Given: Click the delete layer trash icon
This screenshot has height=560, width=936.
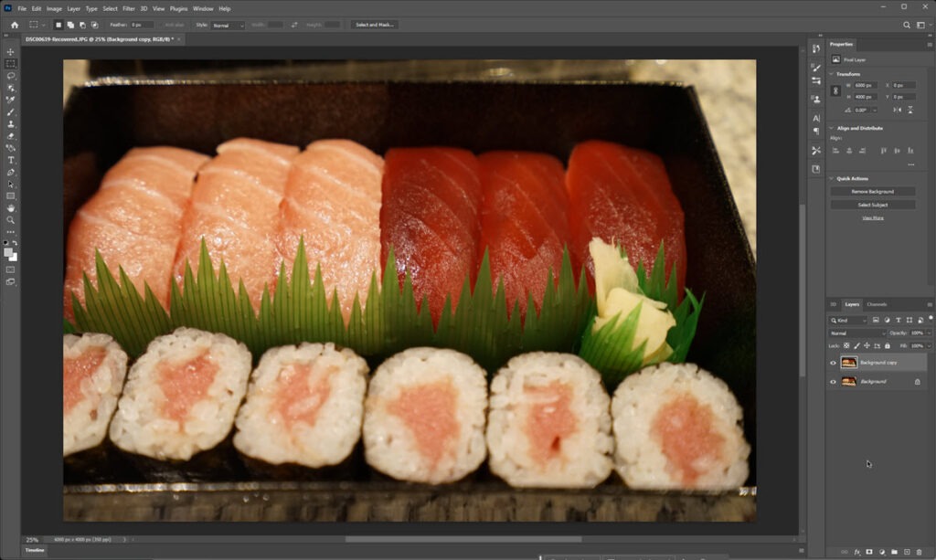Looking at the screenshot, I should [x=919, y=552].
